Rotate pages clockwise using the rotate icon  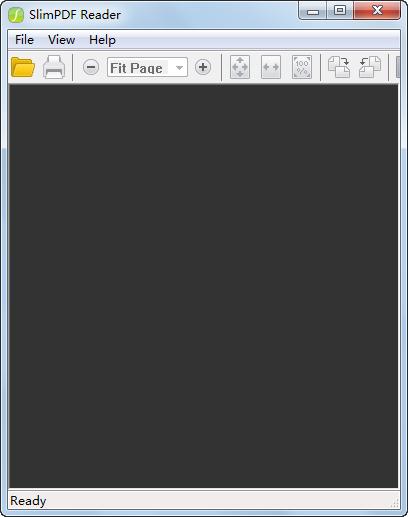(339, 67)
